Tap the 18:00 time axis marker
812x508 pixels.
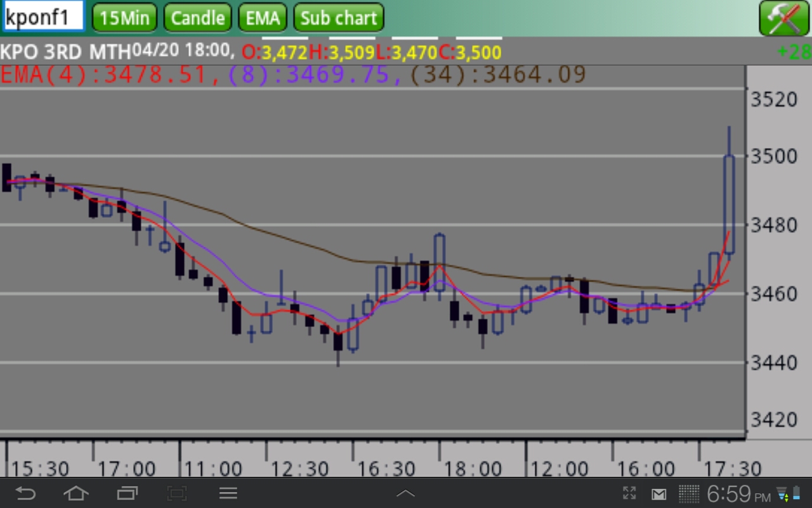click(473, 469)
